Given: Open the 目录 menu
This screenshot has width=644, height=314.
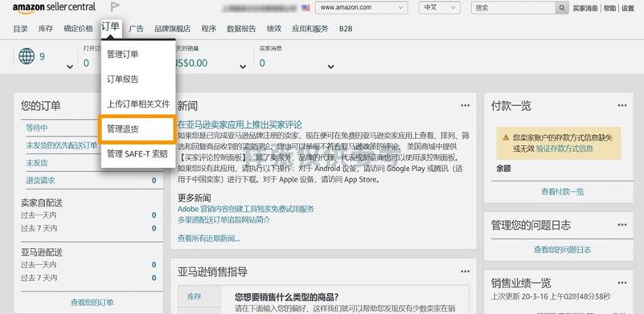Looking at the screenshot, I should (21, 29).
